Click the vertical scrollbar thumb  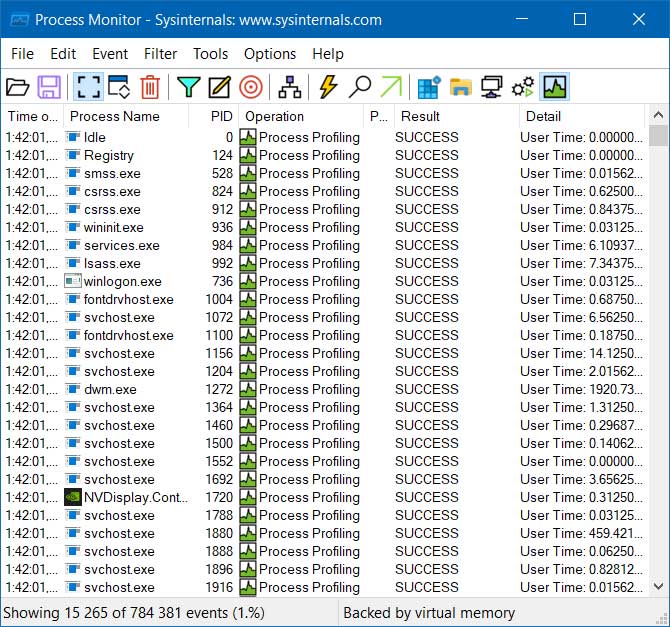[658, 136]
